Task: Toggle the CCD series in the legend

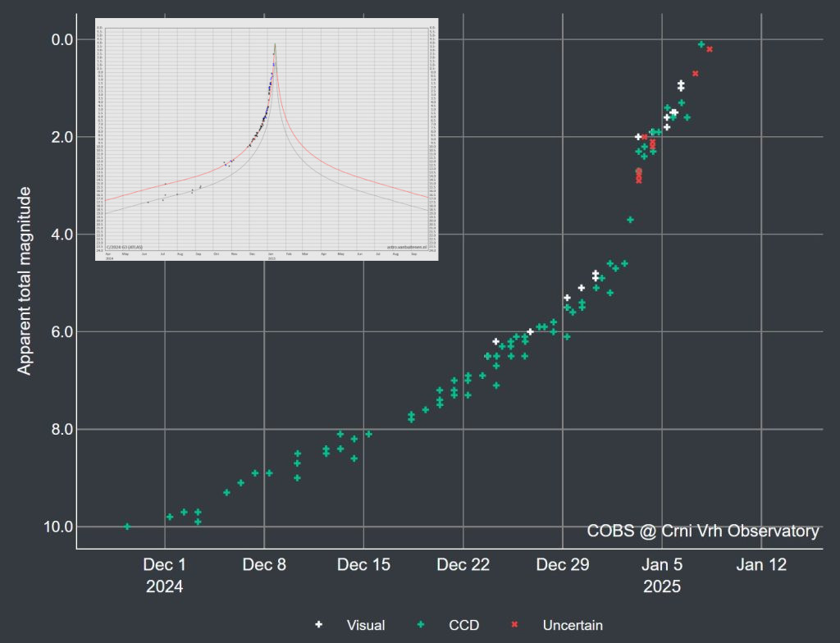Action: [449, 625]
